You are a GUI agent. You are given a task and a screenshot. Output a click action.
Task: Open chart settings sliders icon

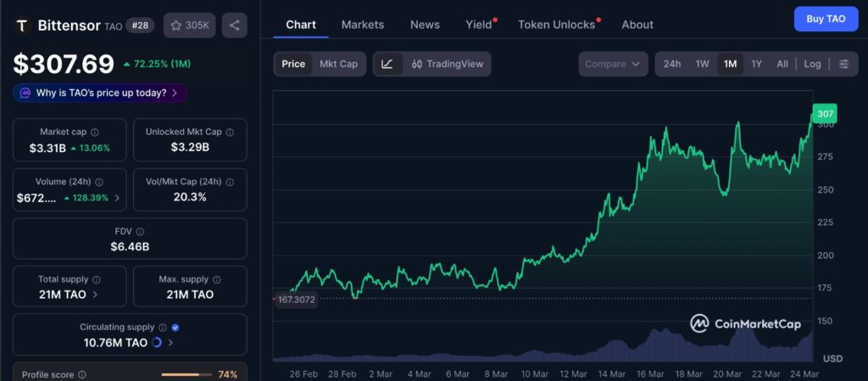tap(843, 64)
